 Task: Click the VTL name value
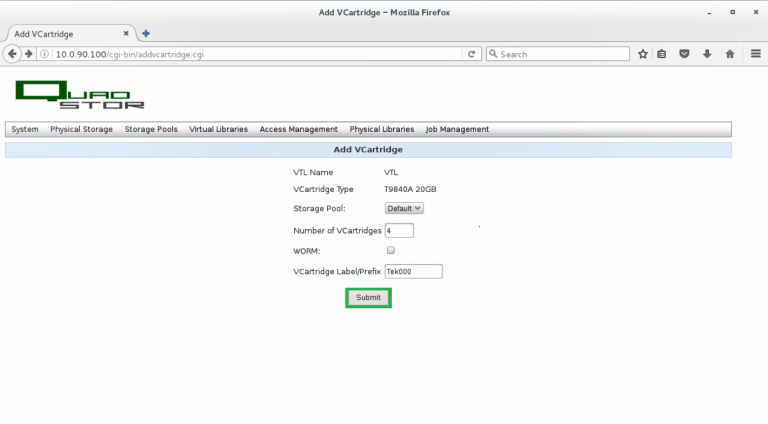pos(391,172)
